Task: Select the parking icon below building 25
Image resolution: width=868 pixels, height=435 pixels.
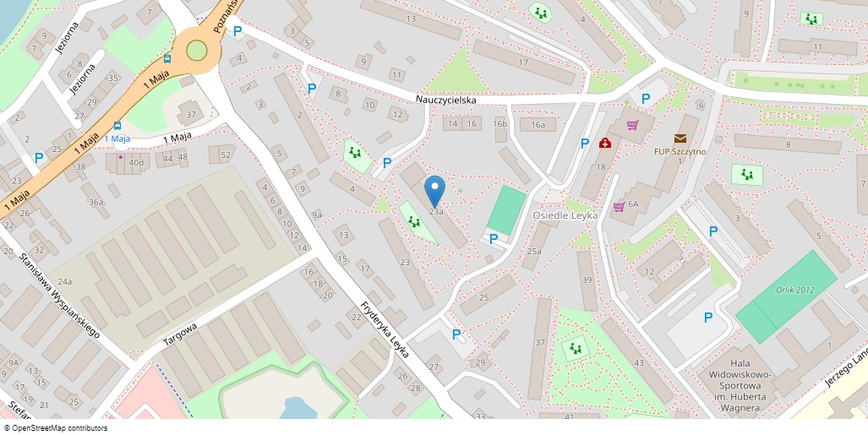Action: [456, 334]
